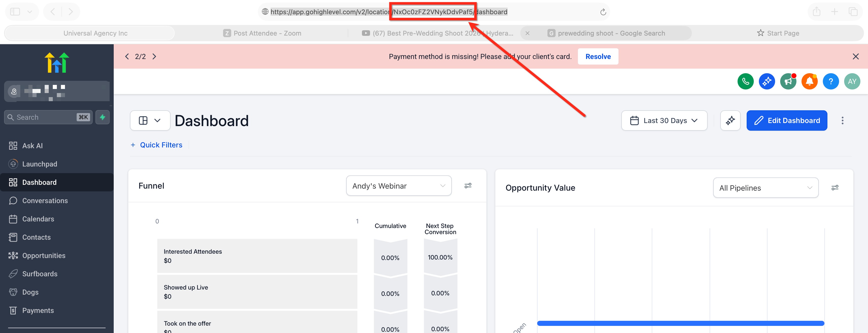Image resolution: width=868 pixels, height=333 pixels.
Task: Click the Funnel widget filter settings icon
Action: point(468,186)
